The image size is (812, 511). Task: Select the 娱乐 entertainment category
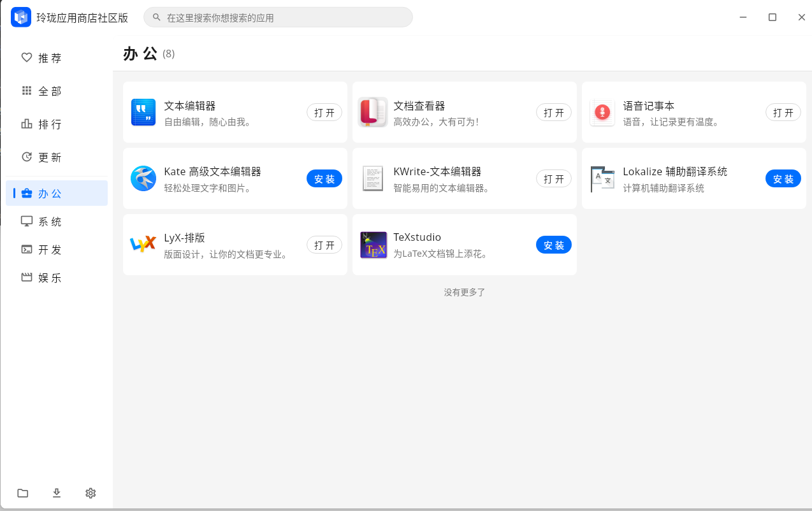(x=57, y=278)
